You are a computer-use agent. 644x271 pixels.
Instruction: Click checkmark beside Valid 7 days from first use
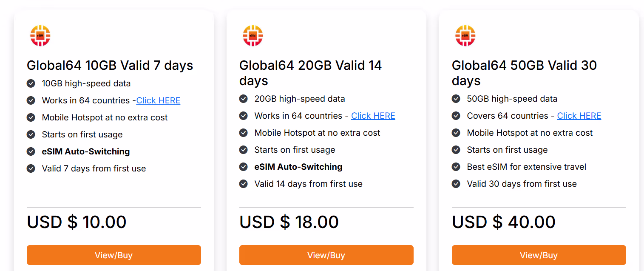click(x=31, y=168)
